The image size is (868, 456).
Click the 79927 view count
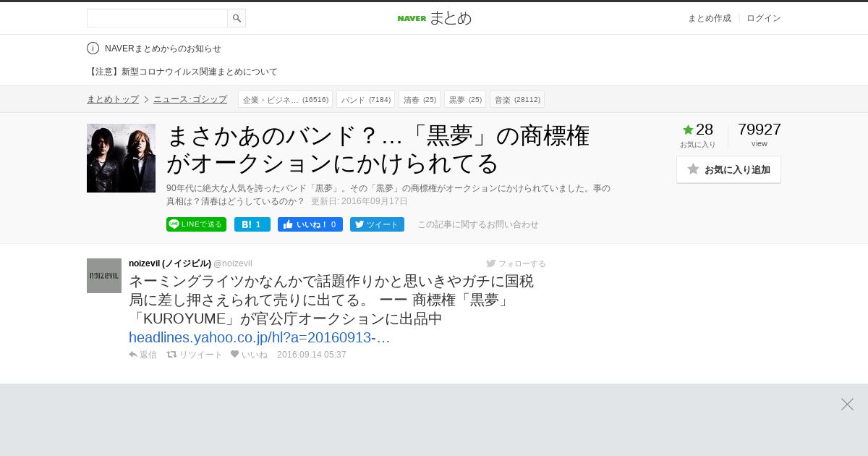pos(759,130)
